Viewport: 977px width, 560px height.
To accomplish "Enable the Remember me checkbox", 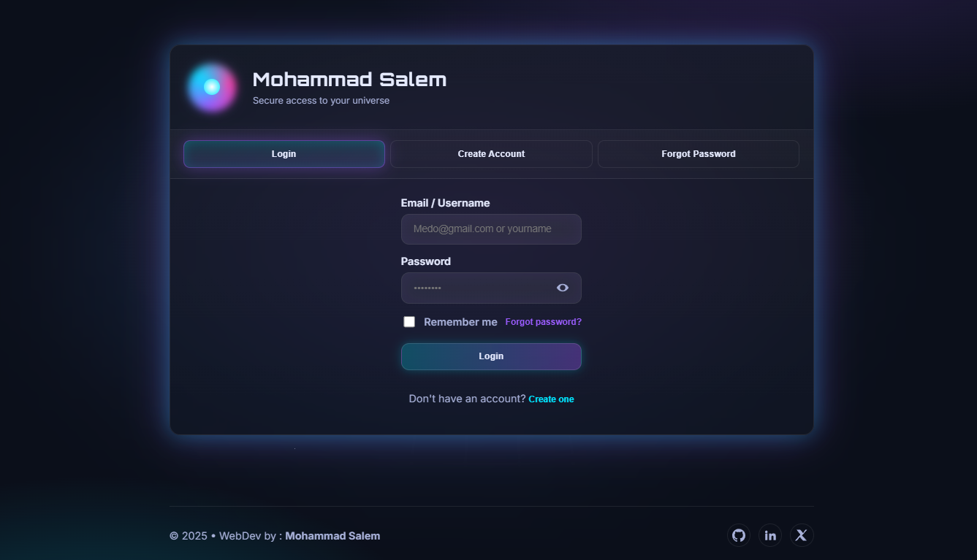I will [x=409, y=322].
